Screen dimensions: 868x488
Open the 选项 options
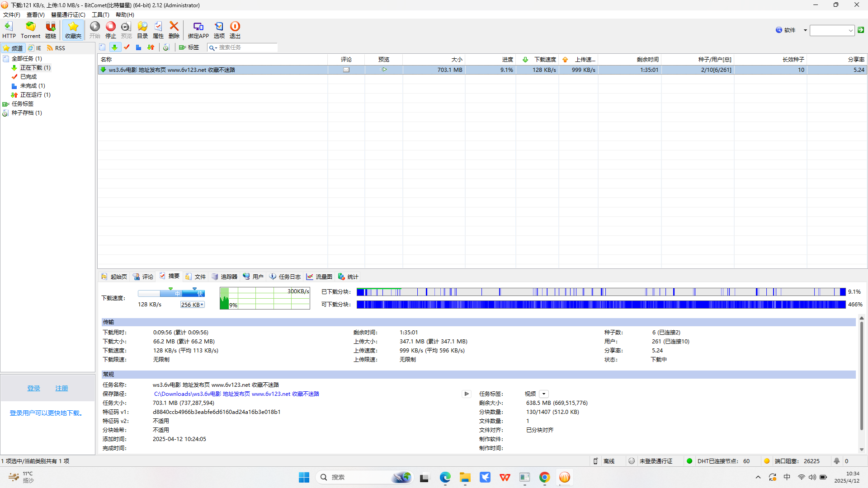coord(219,30)
